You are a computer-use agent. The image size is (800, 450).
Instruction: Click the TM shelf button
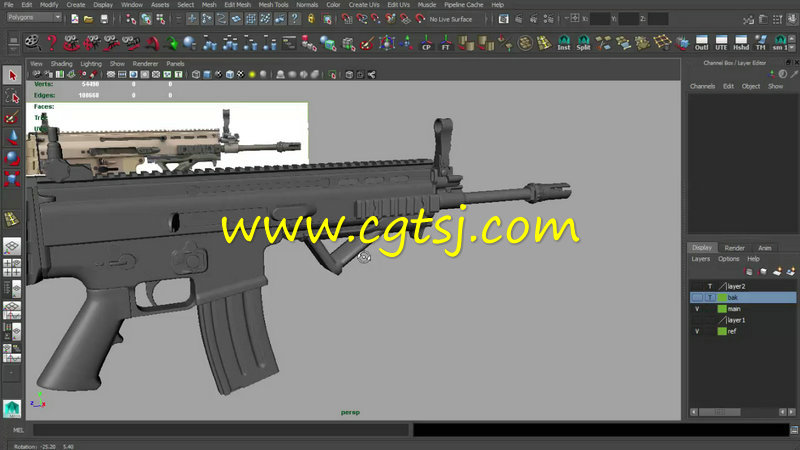(x=761, y=43)
